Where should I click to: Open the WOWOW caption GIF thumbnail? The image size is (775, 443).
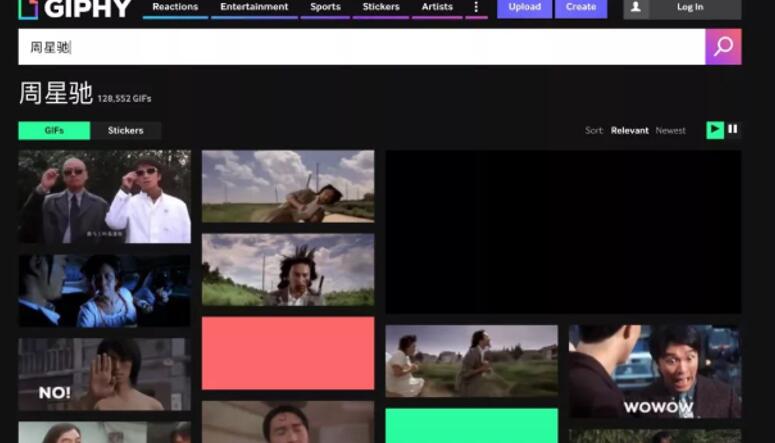point(655,371)
